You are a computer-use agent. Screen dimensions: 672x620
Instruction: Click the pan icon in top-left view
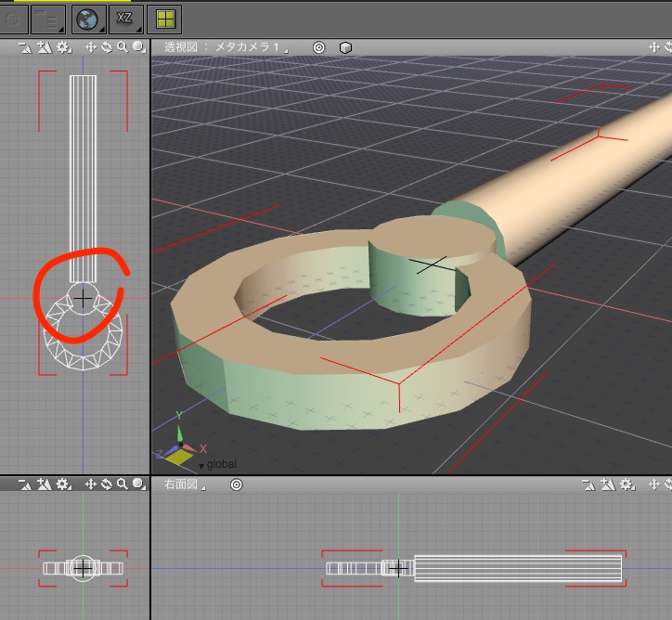91,46
